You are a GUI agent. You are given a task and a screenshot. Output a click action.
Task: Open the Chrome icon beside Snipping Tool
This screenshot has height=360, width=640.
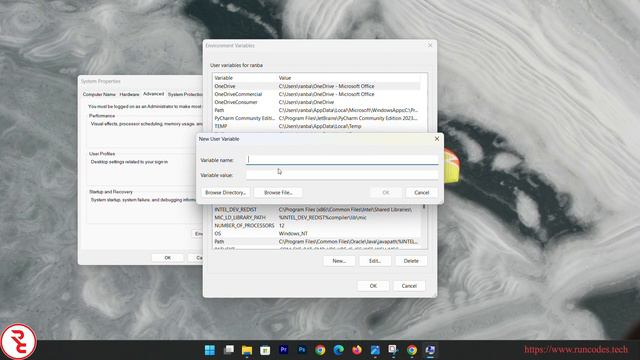point(412,350)
